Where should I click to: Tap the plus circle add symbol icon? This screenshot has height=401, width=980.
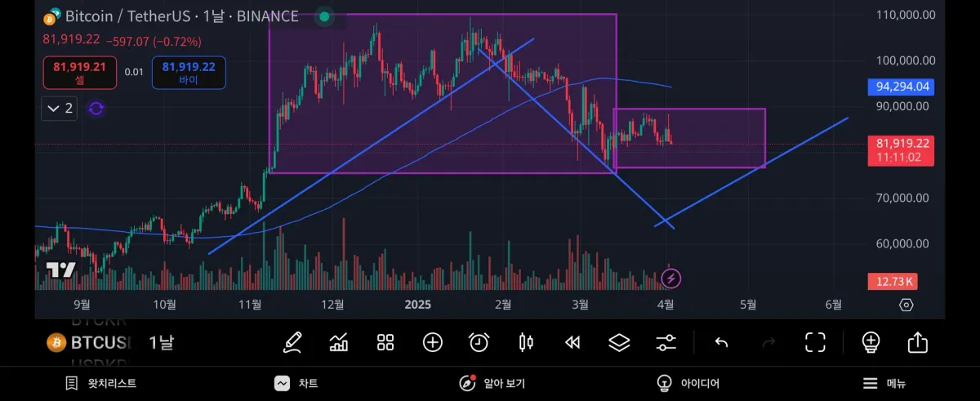(x=432, y=342)
